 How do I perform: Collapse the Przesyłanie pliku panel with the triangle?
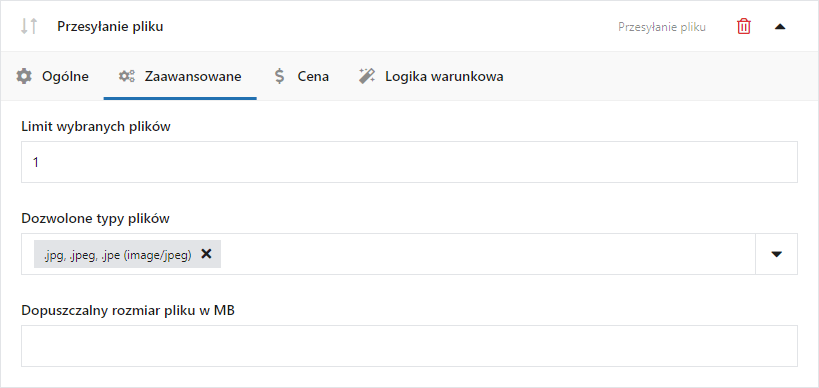780,27
